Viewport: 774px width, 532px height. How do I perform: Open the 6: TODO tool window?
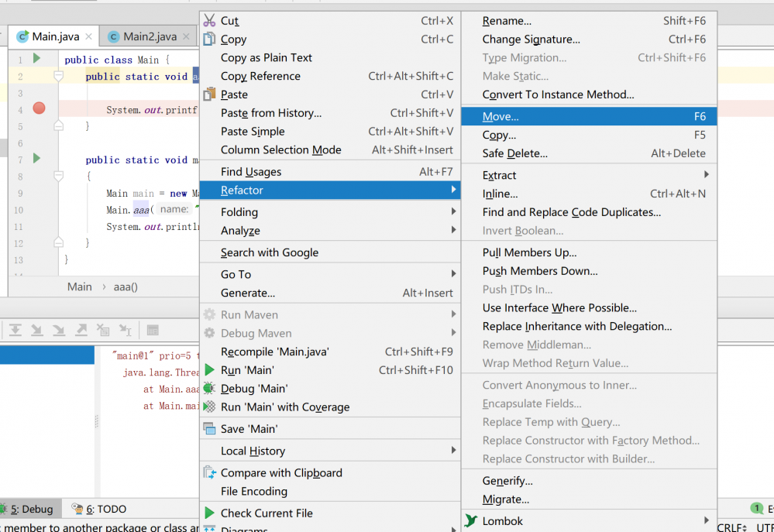(97, 509)
